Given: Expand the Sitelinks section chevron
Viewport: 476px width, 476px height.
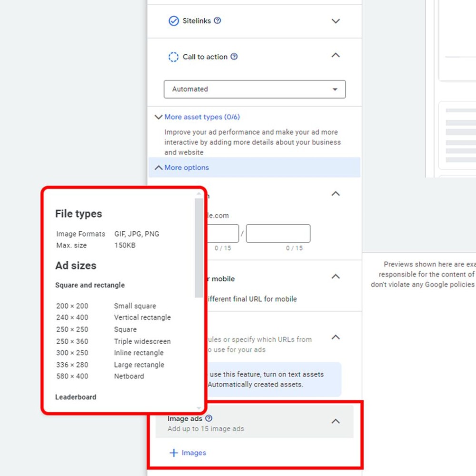Looking at the screenshot, I should click(x=336, y=21).
